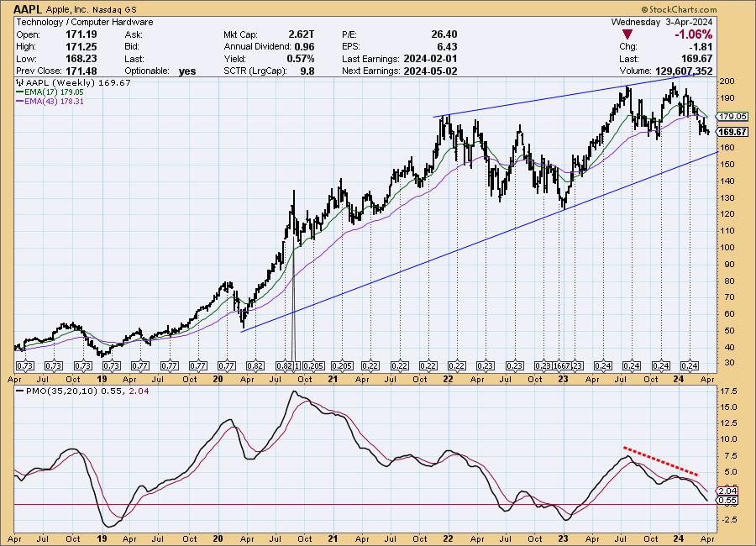Click the black PMO legend line marker
Viewport: 756px width, 546px height.
[20, 391]
